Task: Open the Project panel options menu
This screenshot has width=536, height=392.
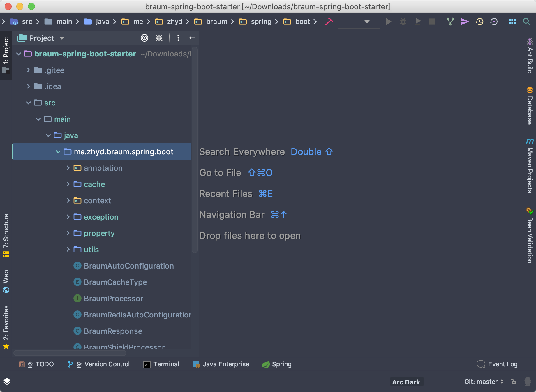Action: (x=178, y=38)
